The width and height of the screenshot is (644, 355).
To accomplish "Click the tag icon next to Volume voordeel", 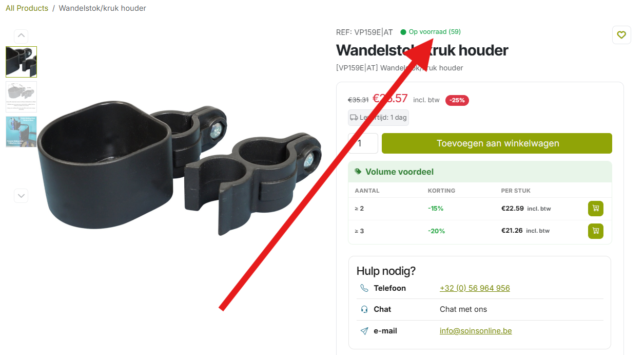I will point(358,172).
